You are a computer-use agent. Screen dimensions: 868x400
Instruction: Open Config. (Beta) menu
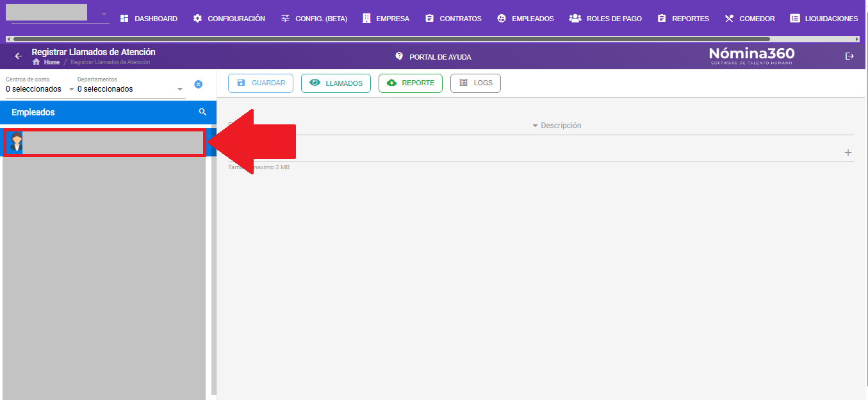coord(315,19)
